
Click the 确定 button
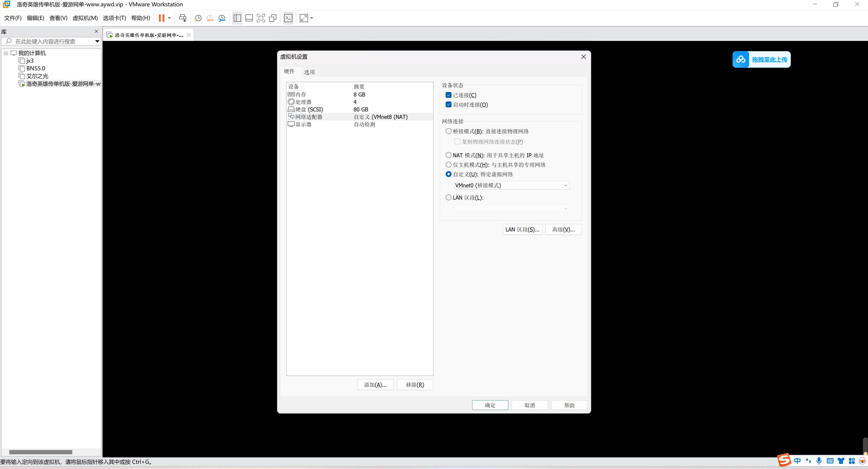[x=490, y=405]
